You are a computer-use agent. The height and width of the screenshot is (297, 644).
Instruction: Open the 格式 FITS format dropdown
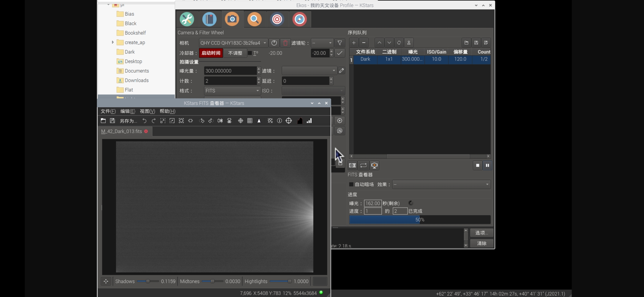point(233,91)
